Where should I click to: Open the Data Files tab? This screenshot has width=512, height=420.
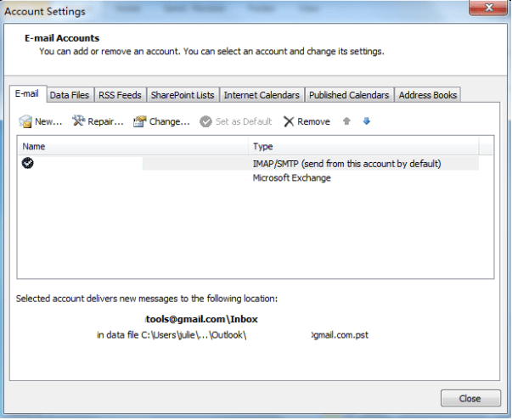click(70, 95)
